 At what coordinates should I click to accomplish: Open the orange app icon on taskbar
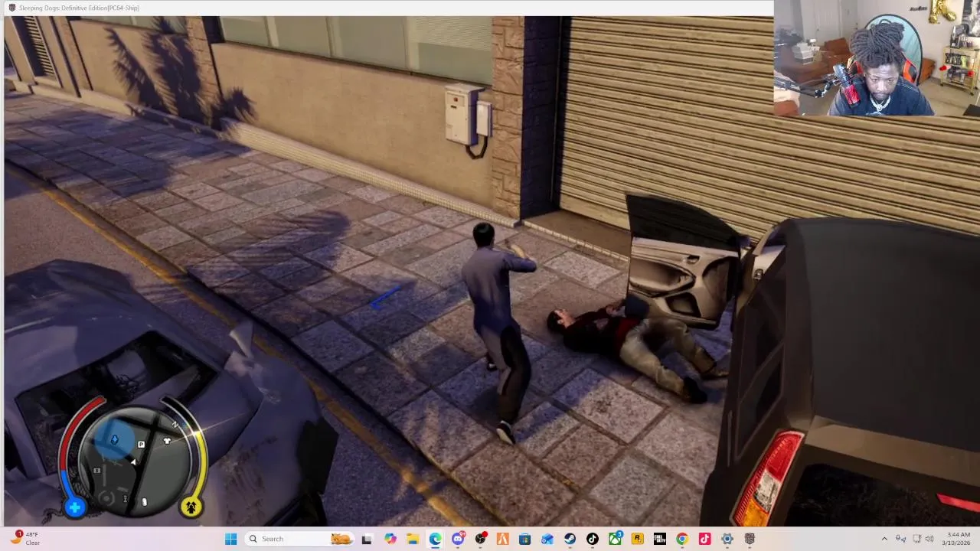tap(502, 539)
